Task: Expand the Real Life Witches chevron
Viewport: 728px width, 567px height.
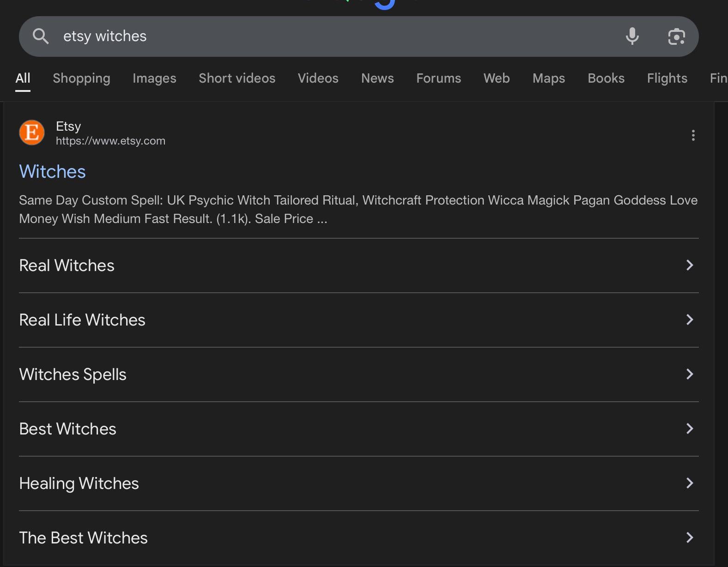Action: point(689,320)
